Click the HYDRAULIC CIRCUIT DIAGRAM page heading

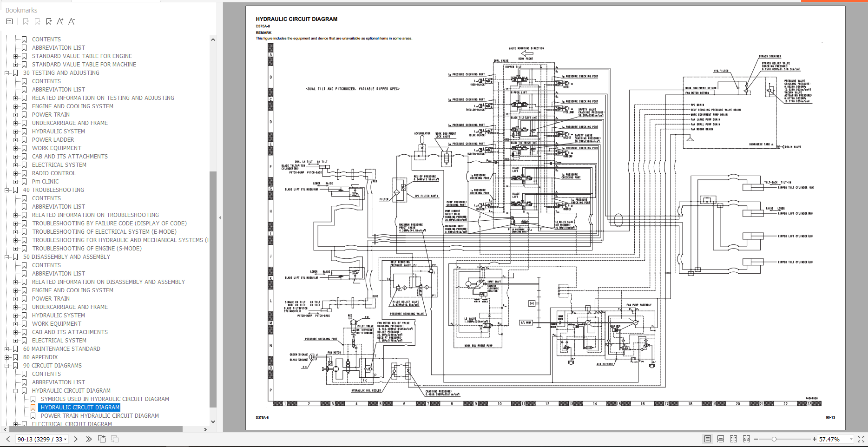pyautogui.click(x=296, y=19)
